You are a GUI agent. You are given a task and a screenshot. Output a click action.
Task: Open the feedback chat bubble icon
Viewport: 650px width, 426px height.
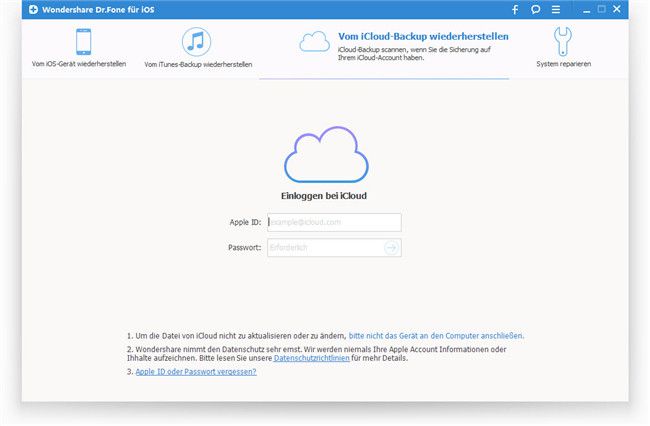[536, 9]
